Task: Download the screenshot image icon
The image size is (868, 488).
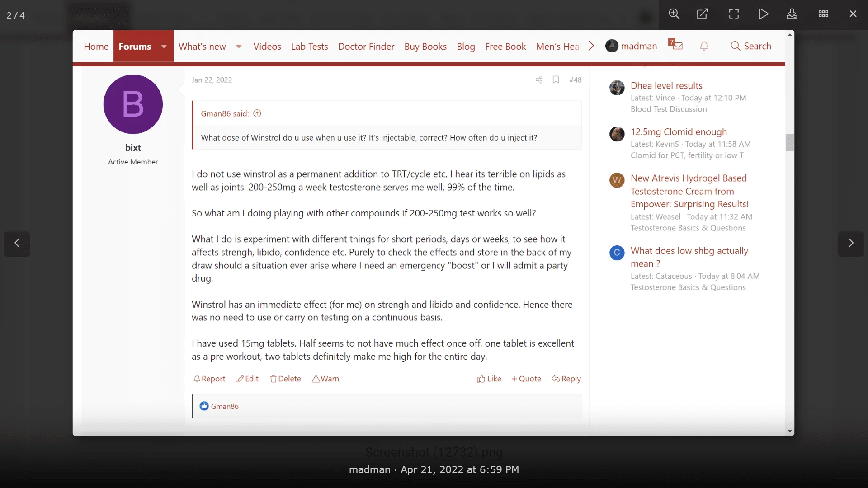Action: pos(792,14)
